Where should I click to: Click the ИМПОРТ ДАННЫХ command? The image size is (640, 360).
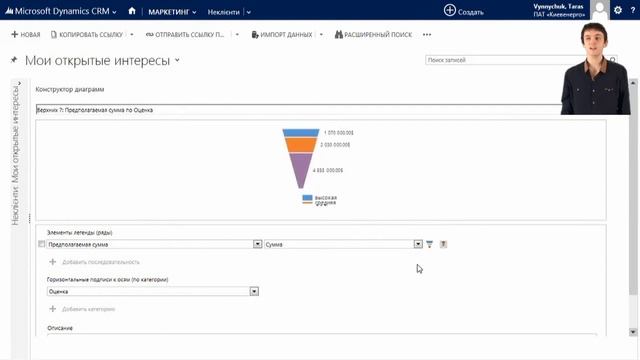click(282, 35)
